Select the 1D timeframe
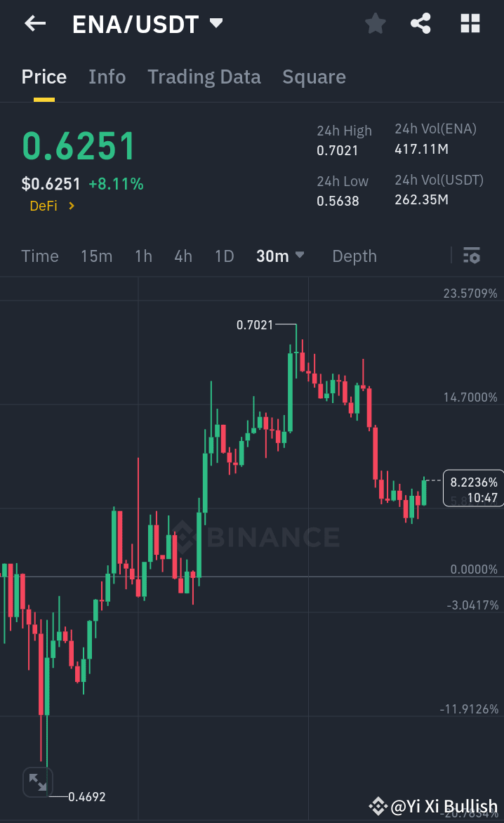This screenshot has height=823, width=504. (x=224, y=256)
